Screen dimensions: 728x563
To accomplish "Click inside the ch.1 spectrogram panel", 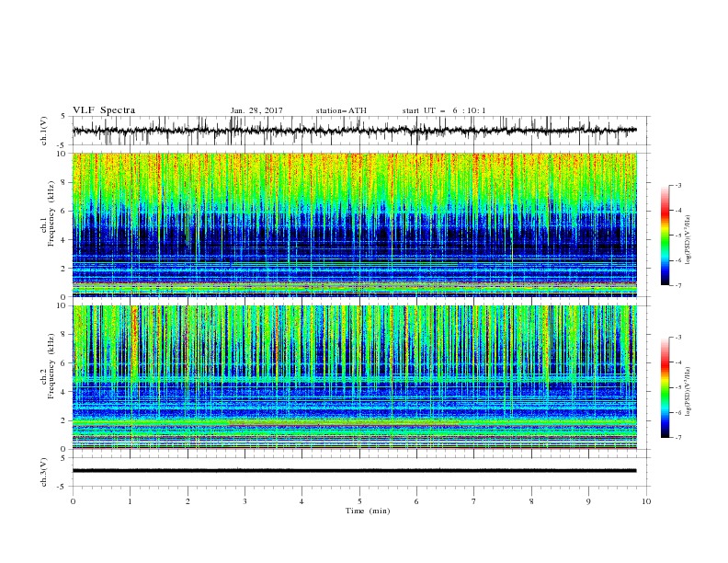I will tap(354, 224).
